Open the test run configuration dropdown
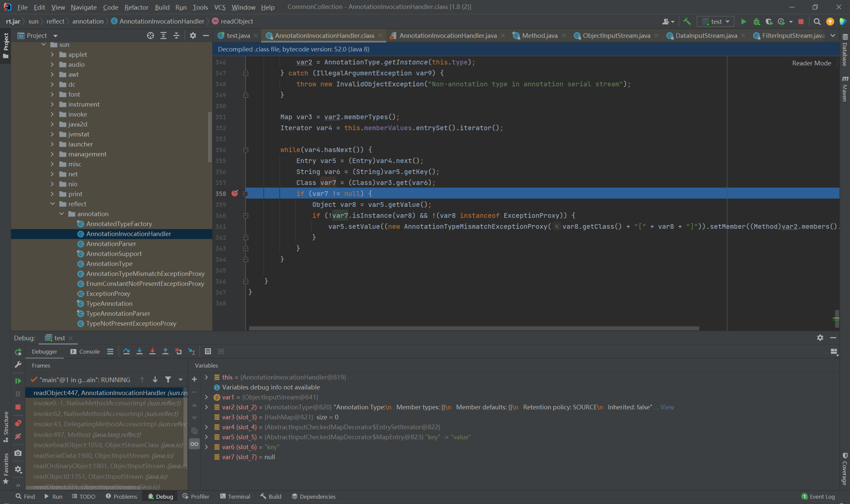 point(716,21)
